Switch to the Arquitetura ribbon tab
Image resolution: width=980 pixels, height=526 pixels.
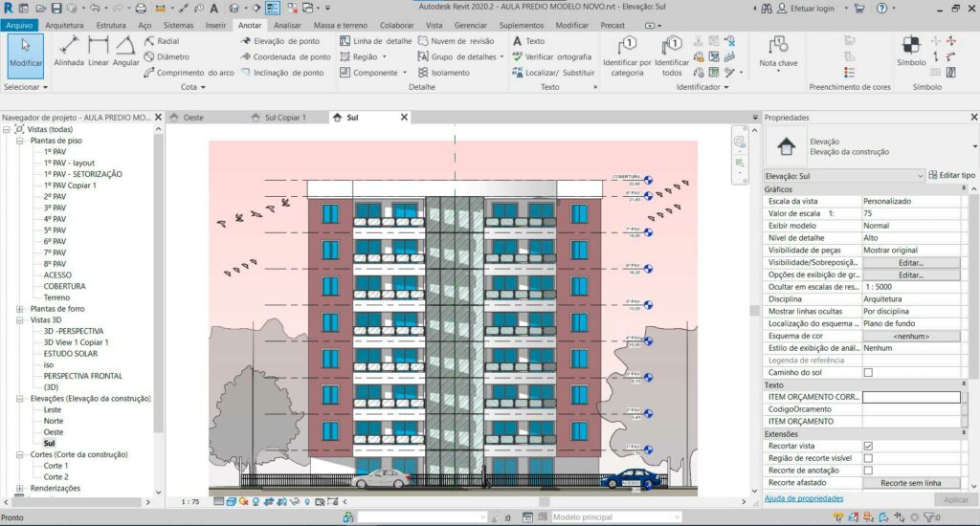[x=64, y=25]
